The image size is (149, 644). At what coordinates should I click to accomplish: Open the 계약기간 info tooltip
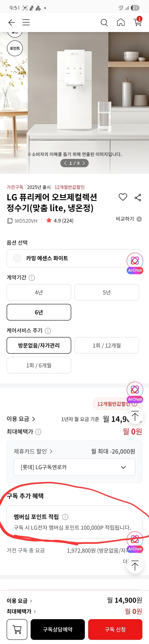(x=32, y=278)
